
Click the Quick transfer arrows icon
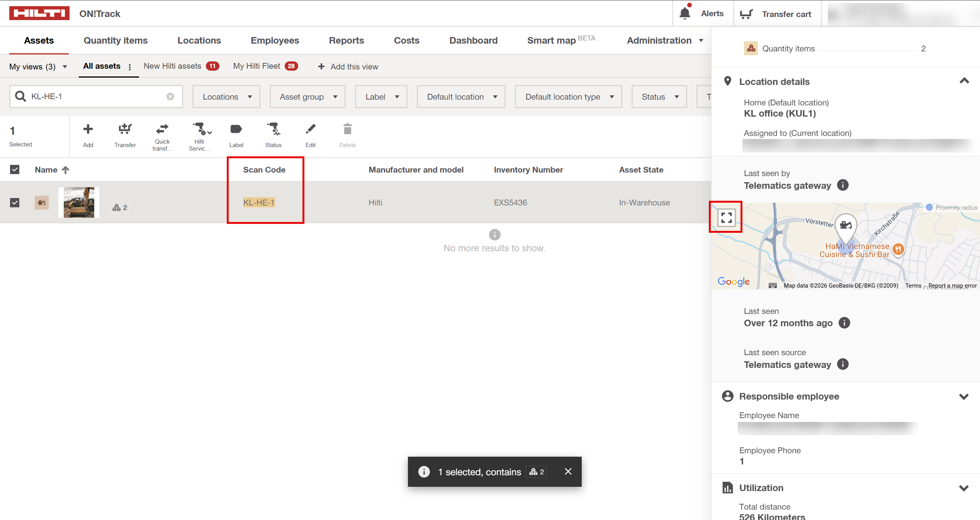pyautogui.click(x=162, y=129)
